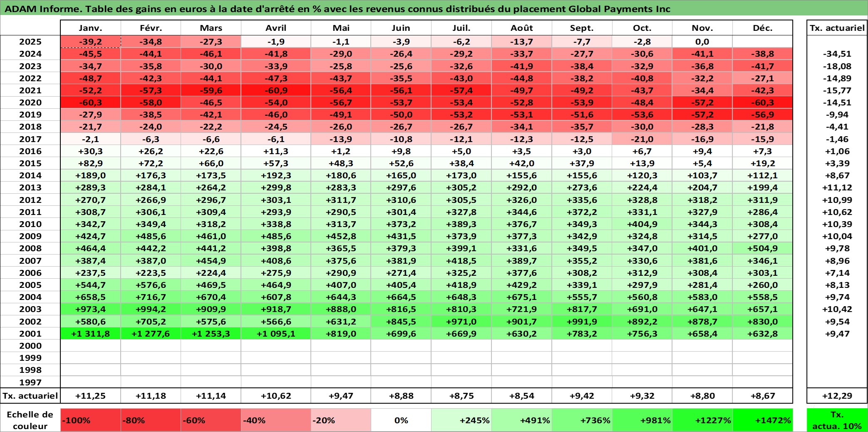Click the 2016 row label
The image size is (868, 432).
tap(30, 151)
